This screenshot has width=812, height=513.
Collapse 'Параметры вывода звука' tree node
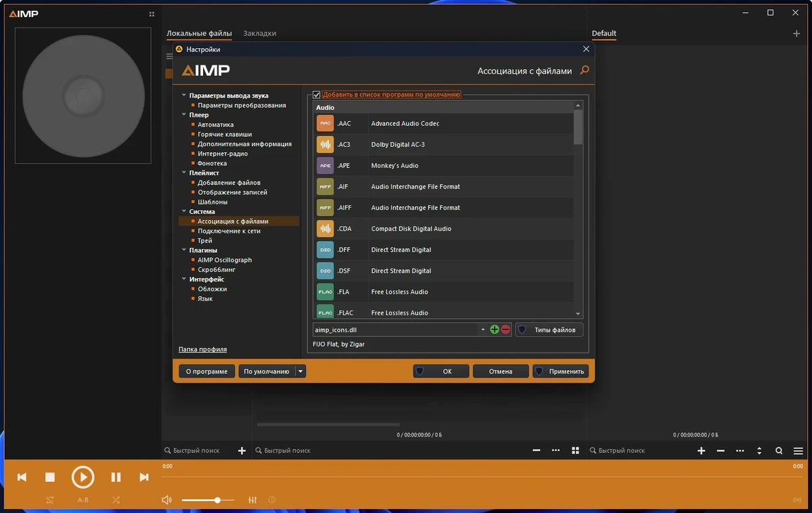[x=183, y=95]
